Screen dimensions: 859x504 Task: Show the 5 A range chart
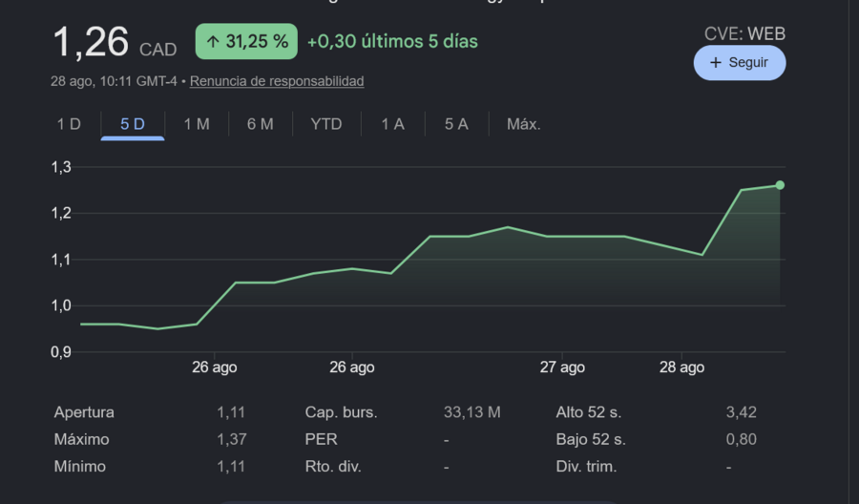[456, 124]
